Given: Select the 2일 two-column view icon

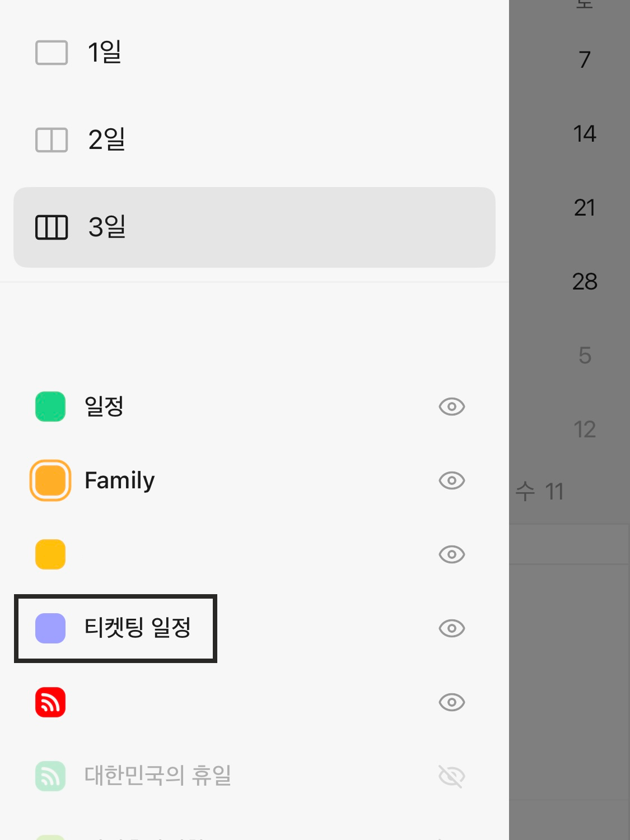Looking at the screenshot, I should click(52, 140).
